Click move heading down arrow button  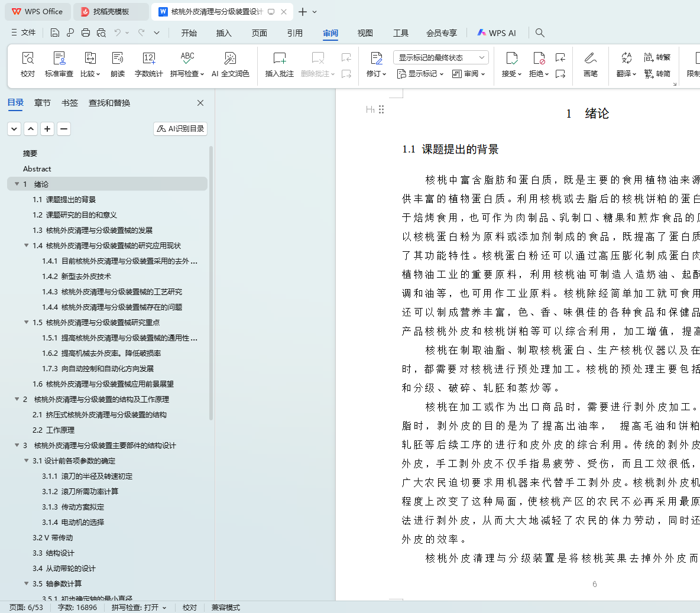tap(14, 129)
